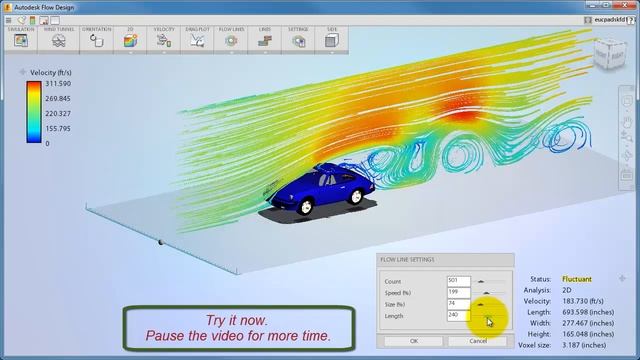This screenshot has height=360, width=640.
Task: Click the blue car model
Action: pyautogui.click(x=322, y=189)
